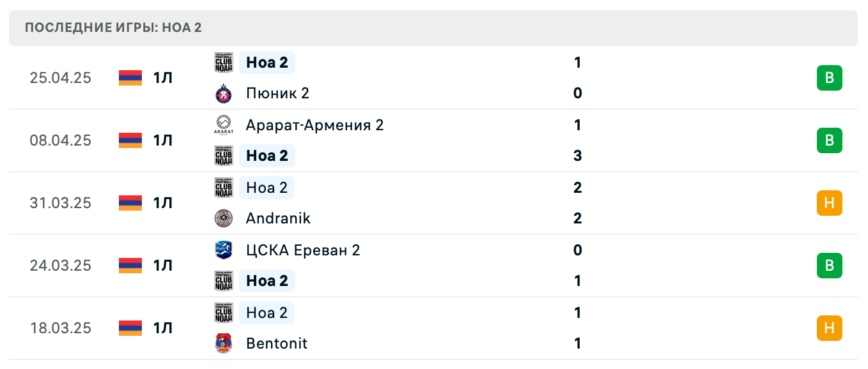Click the 'Последние игры: Ноа 2' header
Screen dimensions: 868x369
point(114,28)
